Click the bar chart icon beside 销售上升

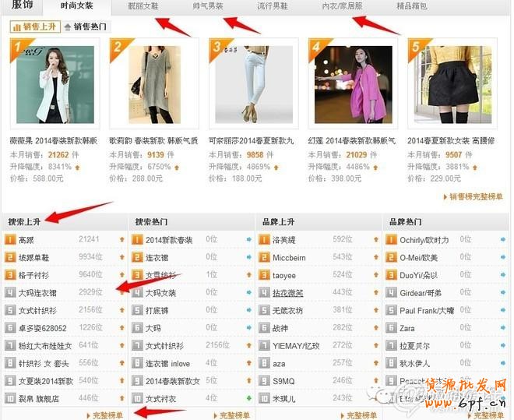pos(17,26)
